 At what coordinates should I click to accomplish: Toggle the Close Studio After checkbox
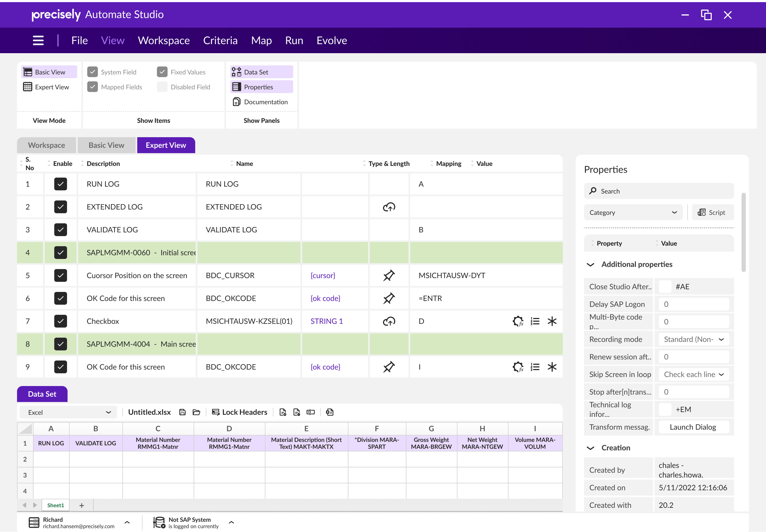(665, 287)
